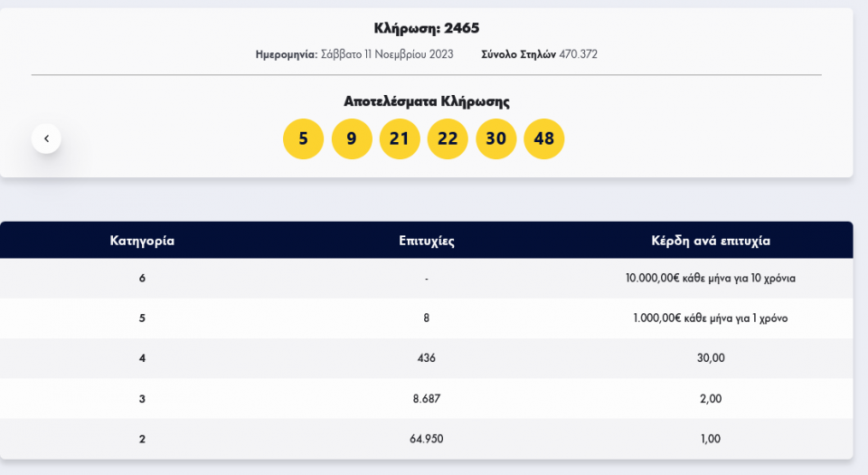868x475 pixels.
Task: Select the yellow ball numbered 9
Action: click(352, 139)
